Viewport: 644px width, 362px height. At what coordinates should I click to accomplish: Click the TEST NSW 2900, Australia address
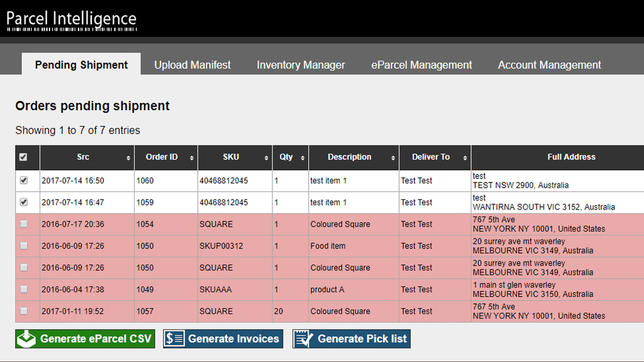[x=521, y=185]
